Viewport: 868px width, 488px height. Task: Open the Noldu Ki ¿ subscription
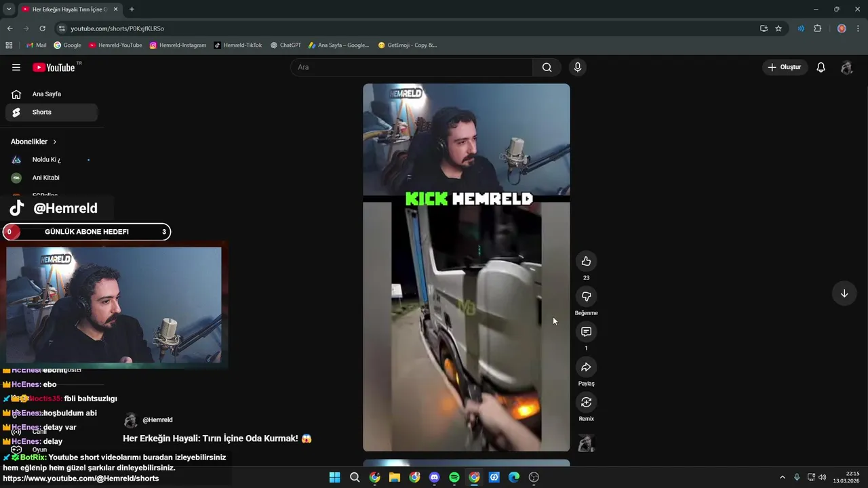tap(52, 160)
